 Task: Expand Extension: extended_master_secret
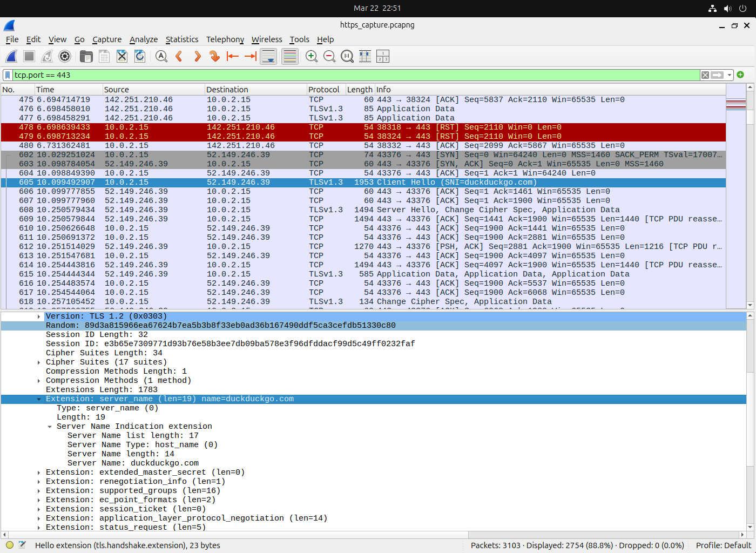[39, 473]
